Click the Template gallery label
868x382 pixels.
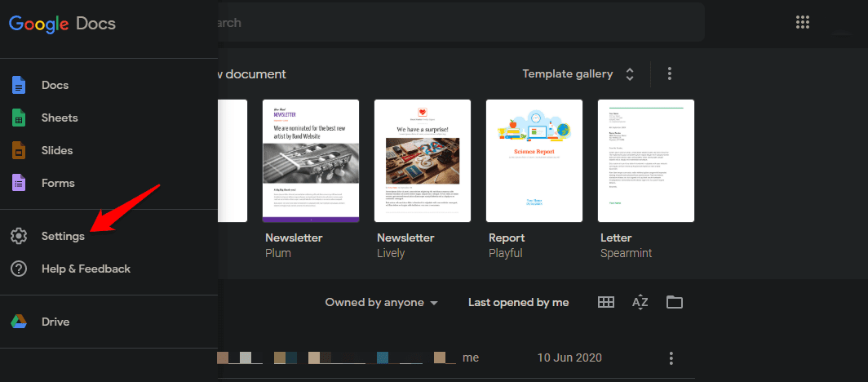[568, 74]
